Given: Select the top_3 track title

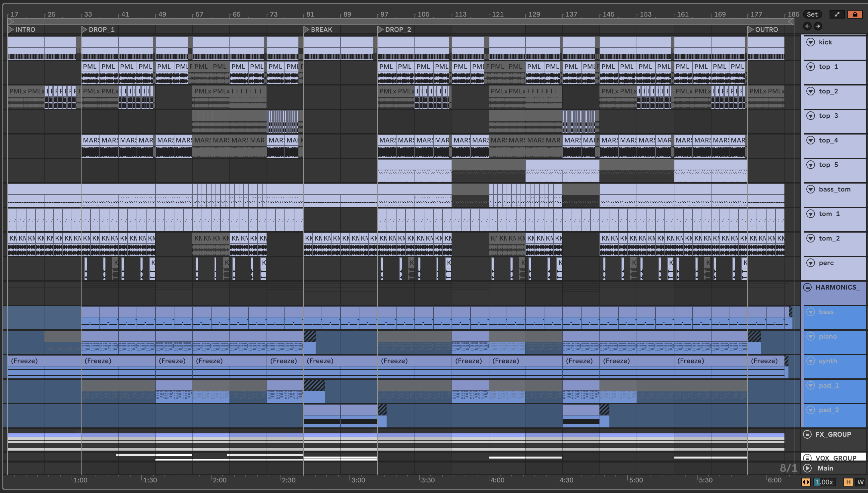Looking at the screenshot, I should click(x=828, y=116).
